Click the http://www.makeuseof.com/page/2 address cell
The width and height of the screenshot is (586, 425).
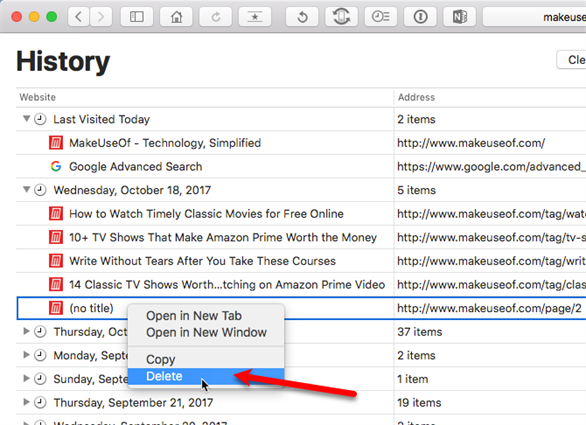tap(489, 308)
